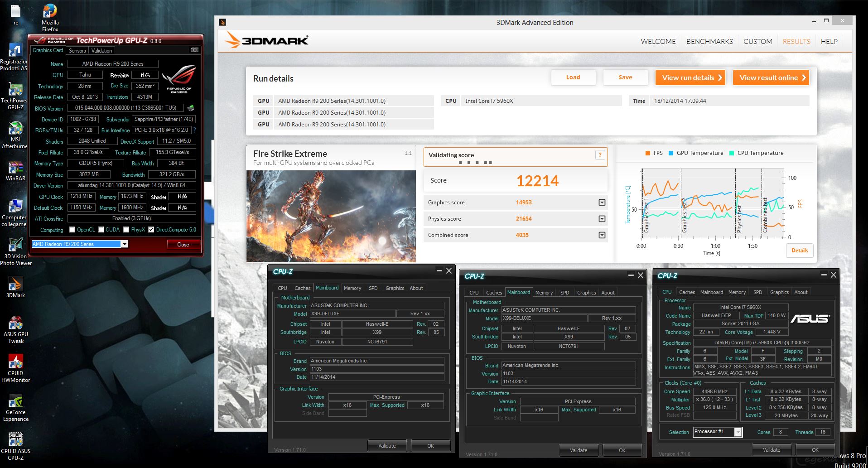The image size is (868, 468).
Task: Click the 3DMark title bar app icon
Action: (222, 22)
